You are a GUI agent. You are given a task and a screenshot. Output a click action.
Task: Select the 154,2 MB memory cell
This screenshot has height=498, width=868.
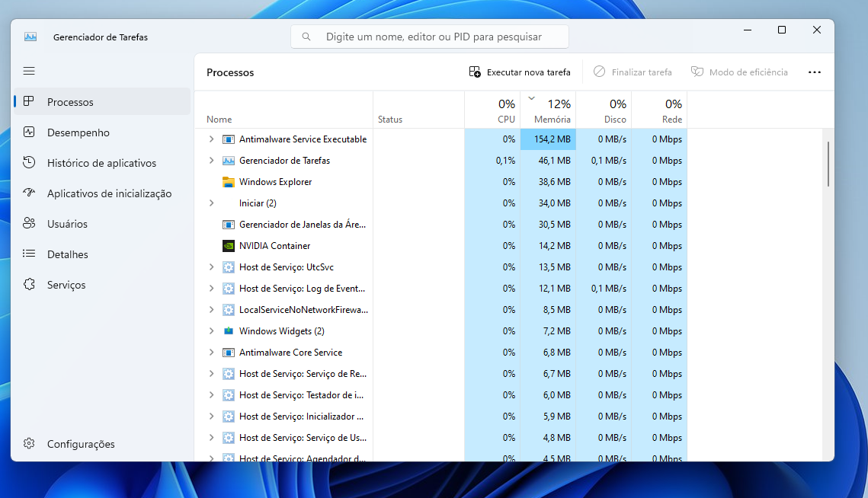click(x=548, y=139)
